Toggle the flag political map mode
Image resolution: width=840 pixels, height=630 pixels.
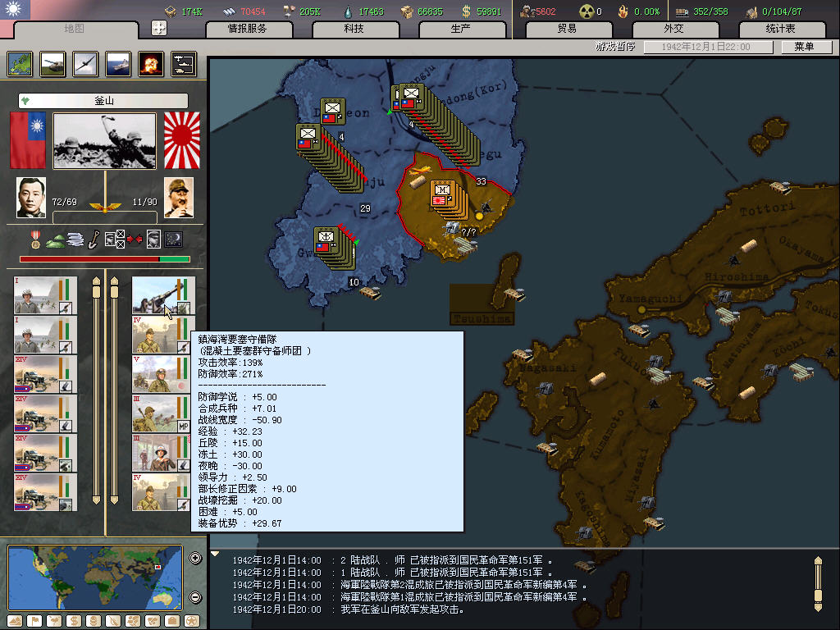[x=36, y=621]
